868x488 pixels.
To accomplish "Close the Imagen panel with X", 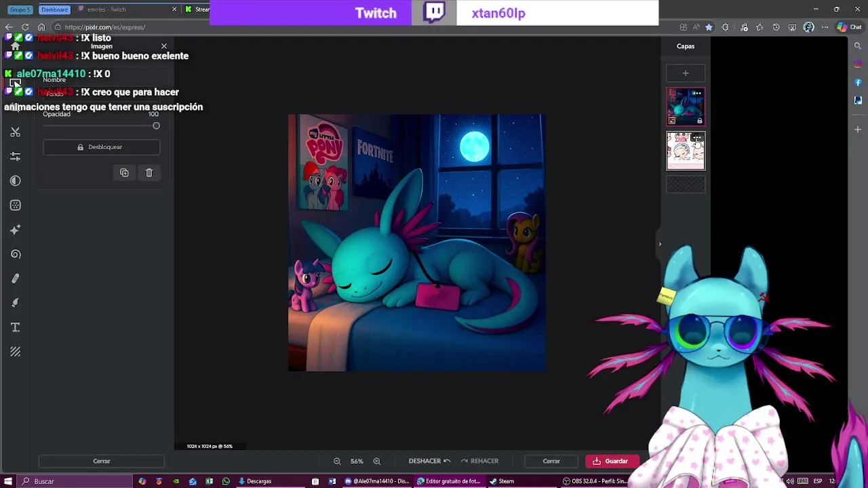I will coord(163,46).
